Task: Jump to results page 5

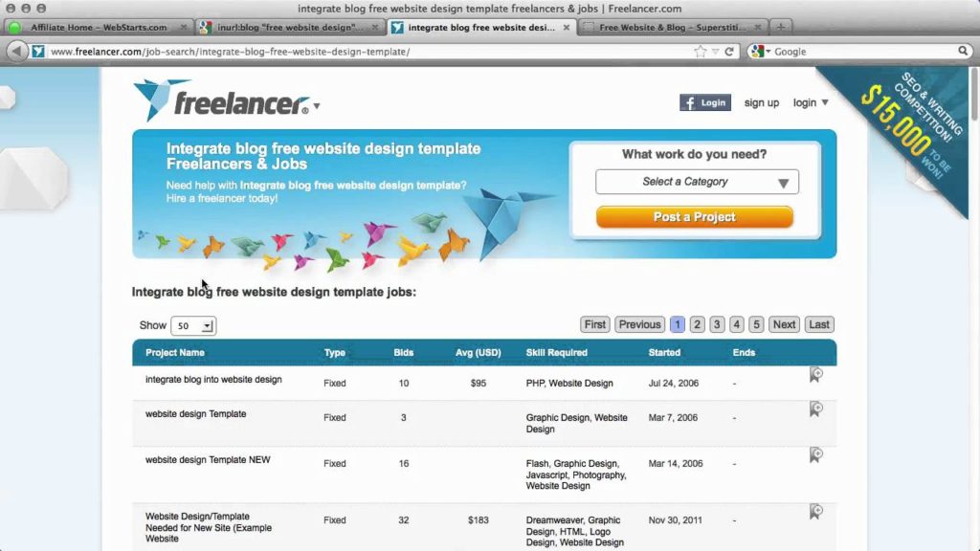Action: coord(756,324)
